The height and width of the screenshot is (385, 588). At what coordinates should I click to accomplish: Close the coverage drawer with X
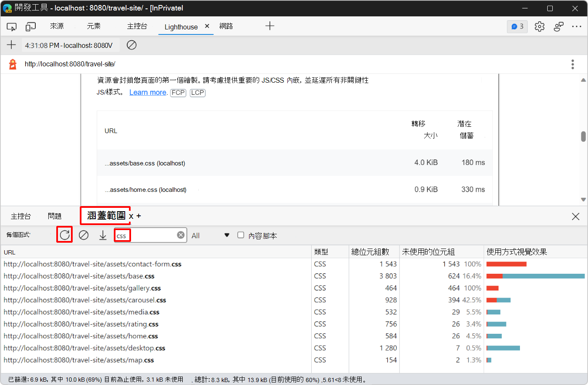(x=575, y=216)
